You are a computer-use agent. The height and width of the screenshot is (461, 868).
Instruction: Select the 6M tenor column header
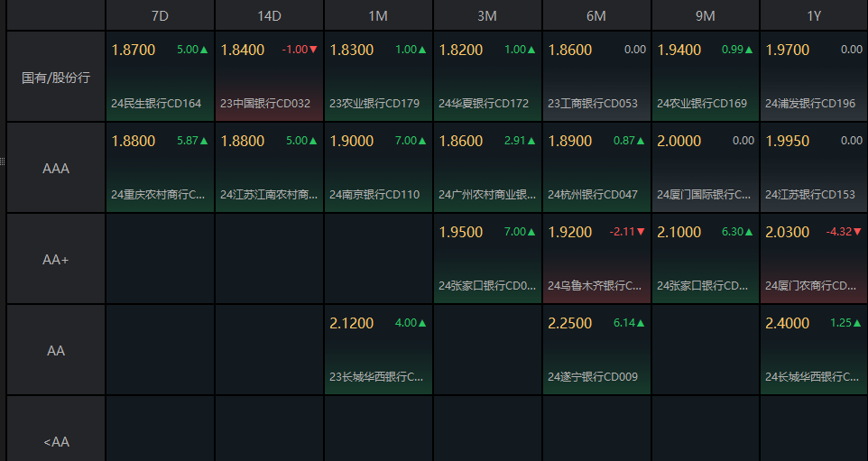pyautogui.click(x=596, y=15)
